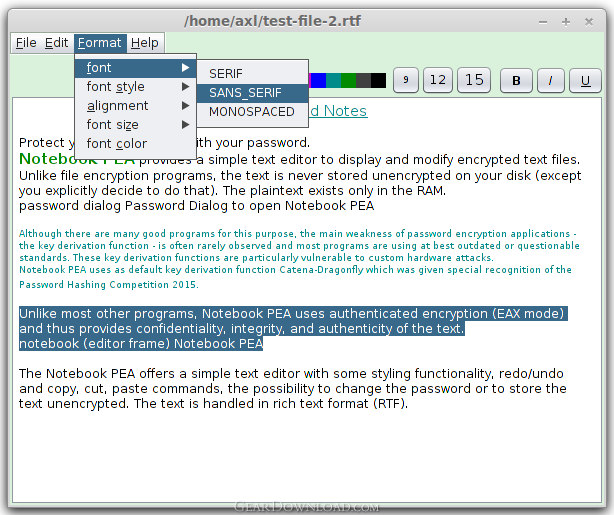Image resolution: width=614 pixels, height=515 pixels.
Task: Click the underlined 'd Notes' heading text
Action: tap(339, 111)
